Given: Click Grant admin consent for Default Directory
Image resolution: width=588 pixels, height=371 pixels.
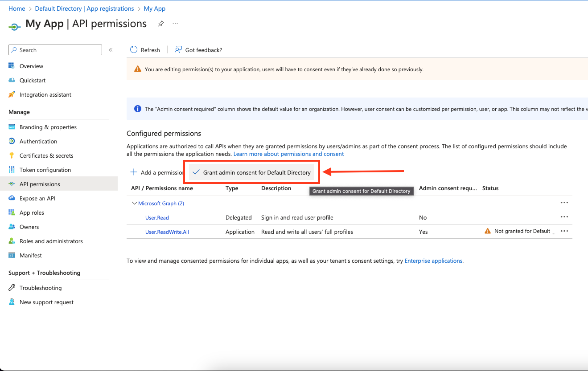Looking at the screenshot, I should pyautogui.click(x=252, y=172).
